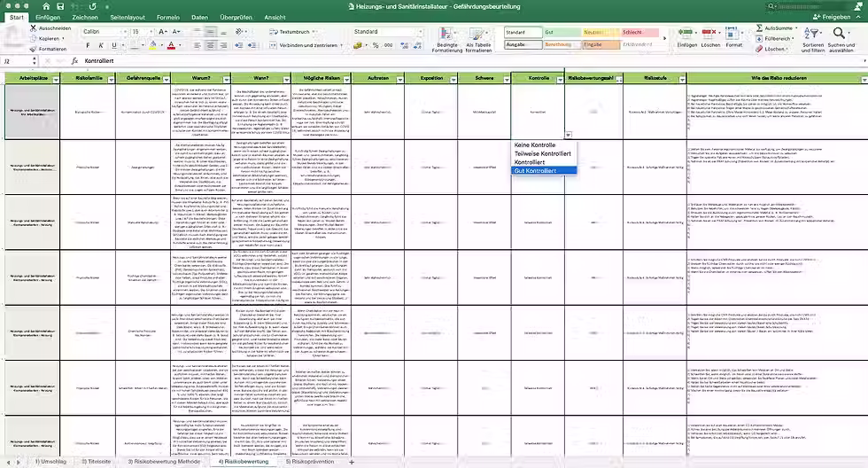Click the decrease decimal places icon
This screenshot has height=468, width=868.
[x=416, y=45]
